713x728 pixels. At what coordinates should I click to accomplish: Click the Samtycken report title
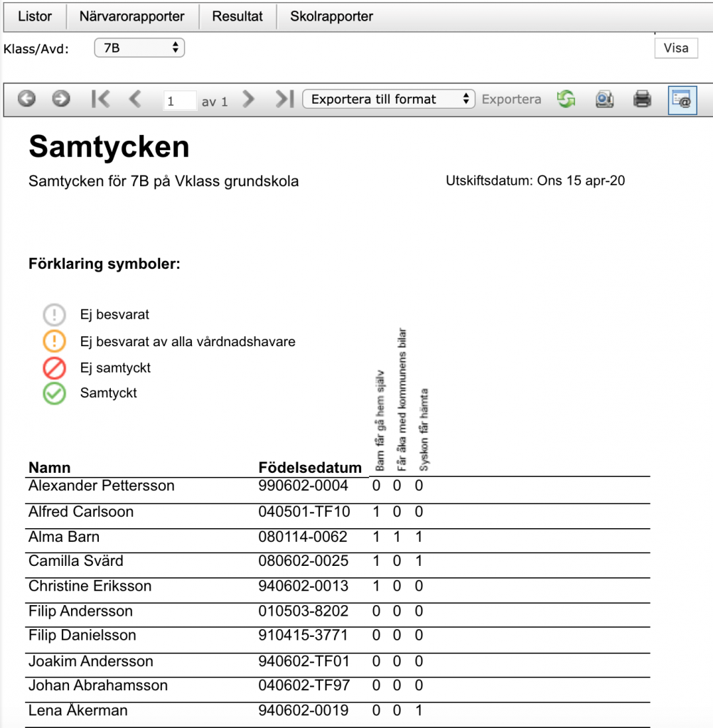click(109, 146)
